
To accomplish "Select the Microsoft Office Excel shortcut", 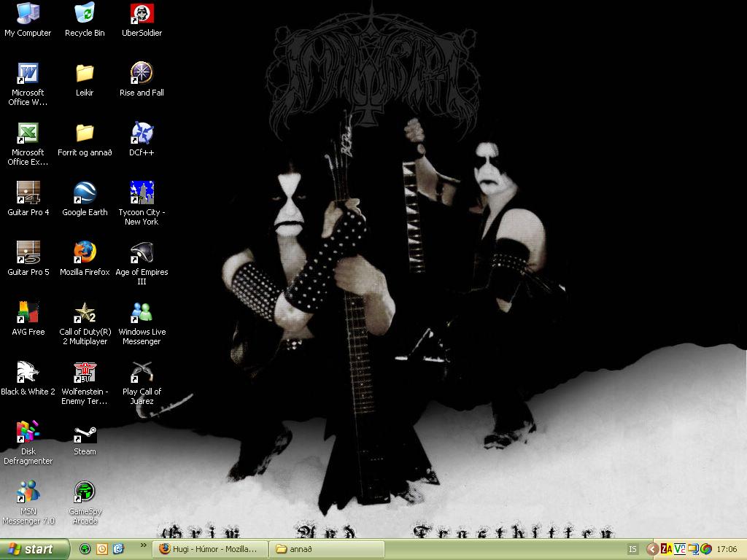I will click(x=28, y=144).
